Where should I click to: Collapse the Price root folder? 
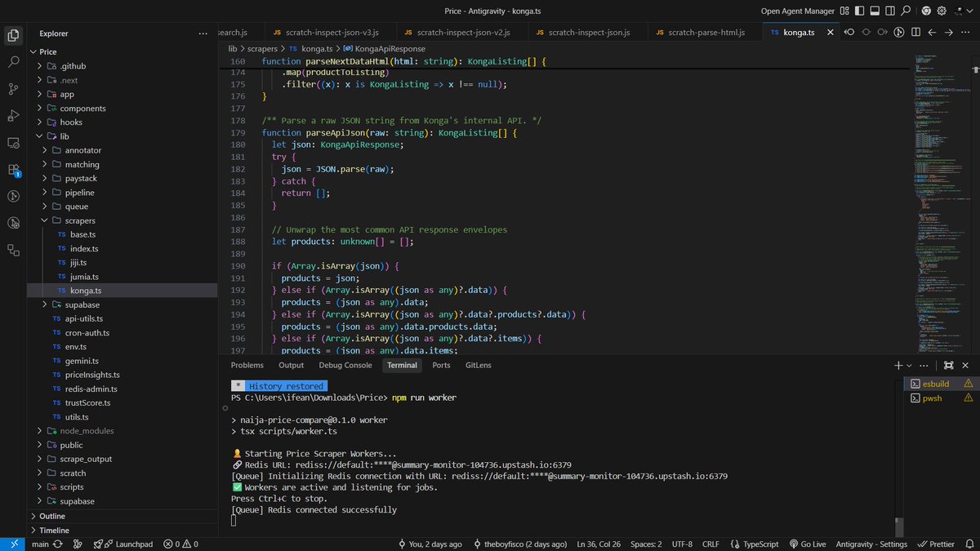122,51
